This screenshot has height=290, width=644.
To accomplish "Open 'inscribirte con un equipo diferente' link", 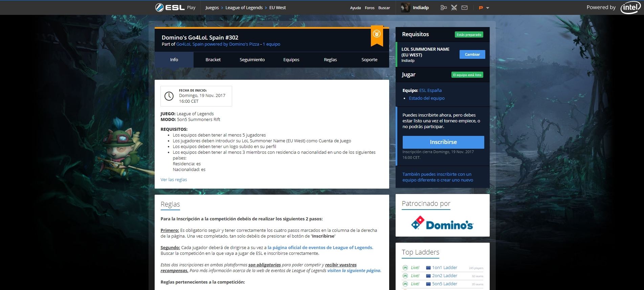I will [438, 177].
